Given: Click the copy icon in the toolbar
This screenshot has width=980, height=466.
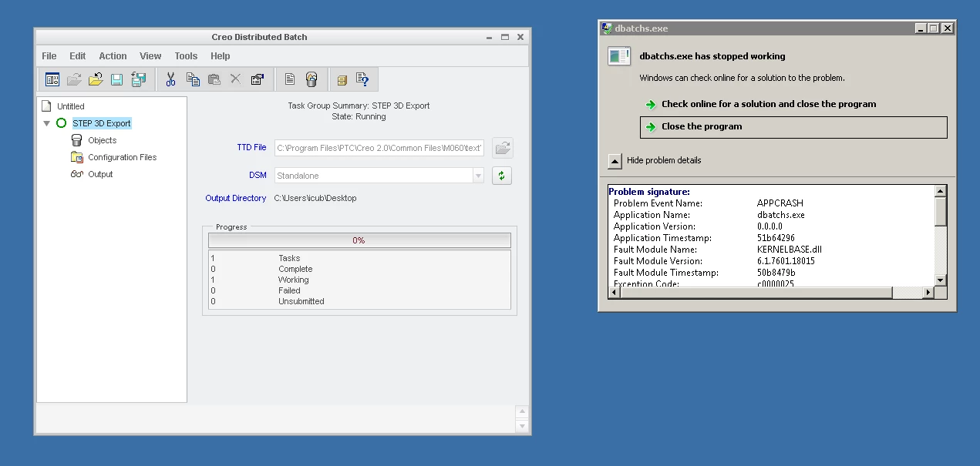Looking at the screenshot, I should [193, 79].
